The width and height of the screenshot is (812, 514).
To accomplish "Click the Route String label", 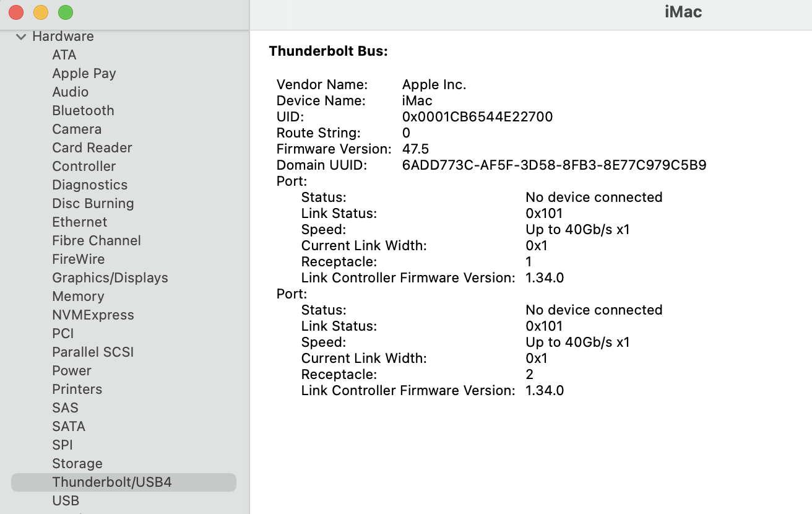I will [318, 133].
